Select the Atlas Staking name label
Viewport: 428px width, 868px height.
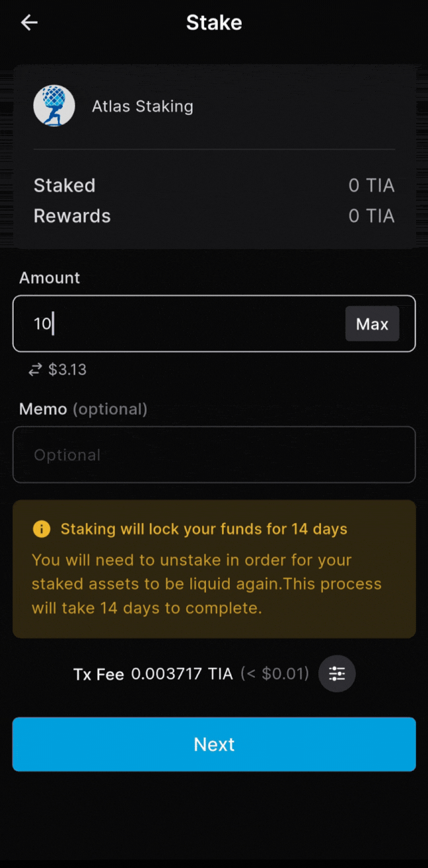142,106
